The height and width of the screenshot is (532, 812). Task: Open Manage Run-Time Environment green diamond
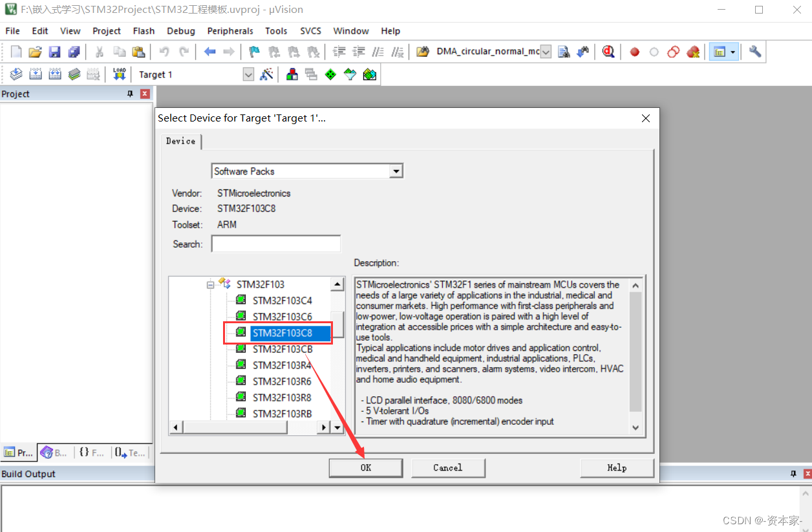[x=330, y=74]
